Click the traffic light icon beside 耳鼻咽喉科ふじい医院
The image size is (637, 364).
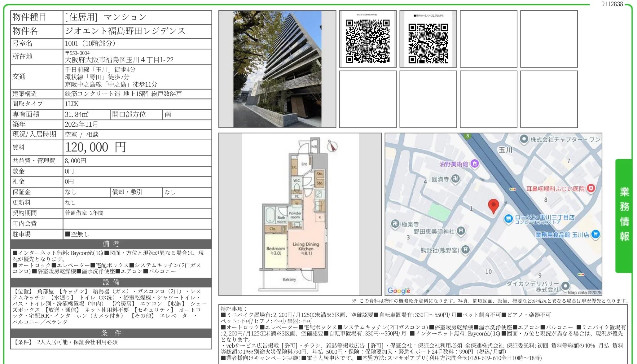(513, 189)
